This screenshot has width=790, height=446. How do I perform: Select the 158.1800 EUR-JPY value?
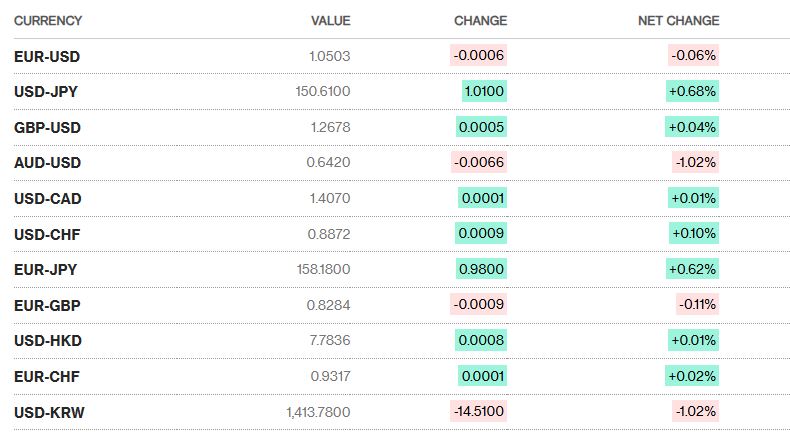tap(324, 270)
